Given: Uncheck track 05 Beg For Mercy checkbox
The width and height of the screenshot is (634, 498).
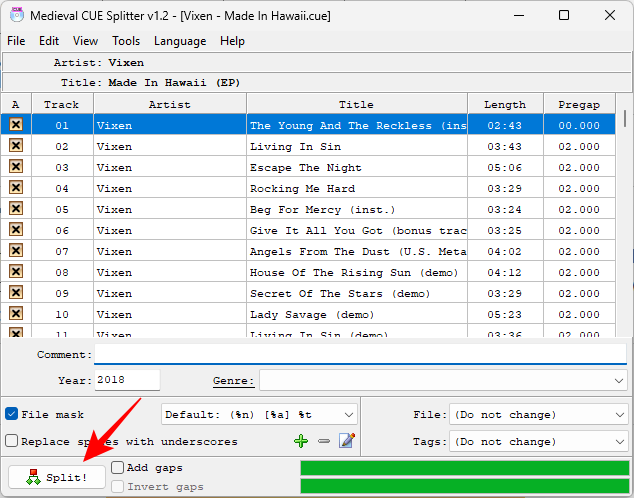Looking at the screenshot, I should coord(16,209).
